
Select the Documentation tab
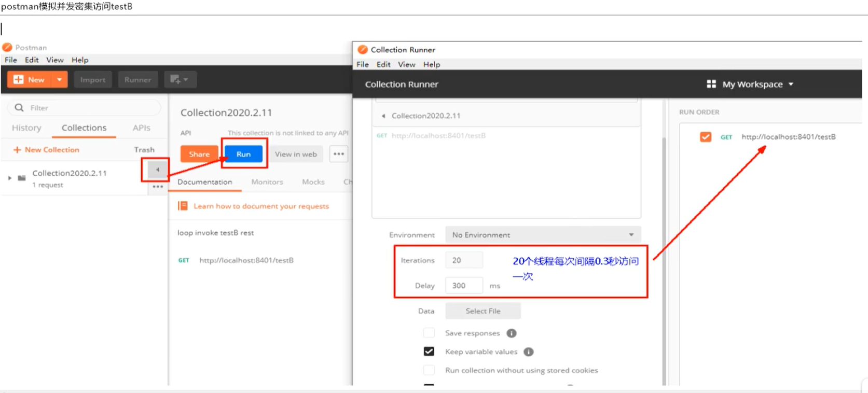pos(205,182)
